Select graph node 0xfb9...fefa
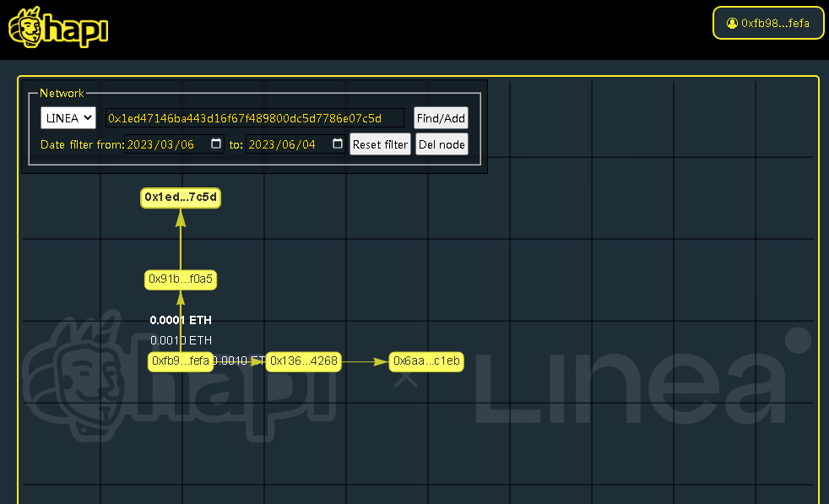829x504 pixels. click(181, 361)
